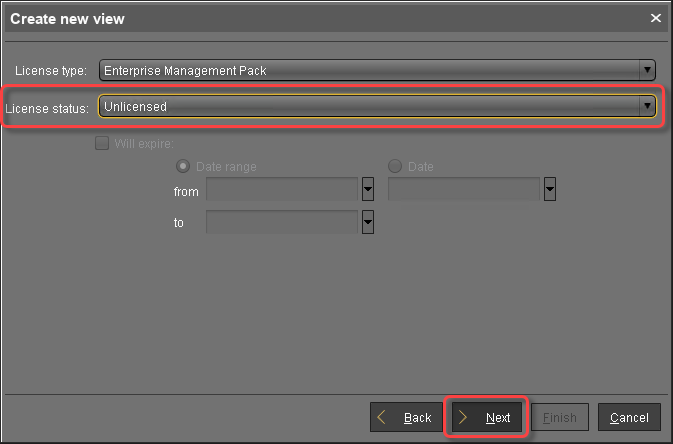Viewport: 673px width, 444px height.
Task: Open the 'from' date picker arrow
Action: point(367,190)
